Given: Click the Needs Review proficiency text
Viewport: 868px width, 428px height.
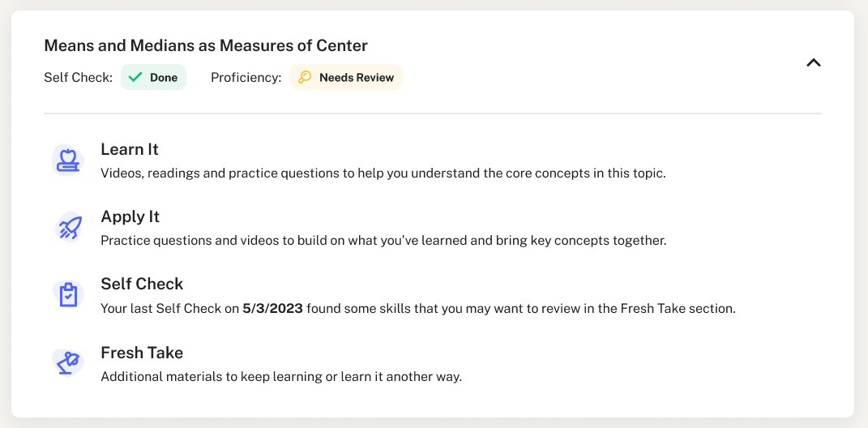Looking at the screenshot, I should point(357,78).
